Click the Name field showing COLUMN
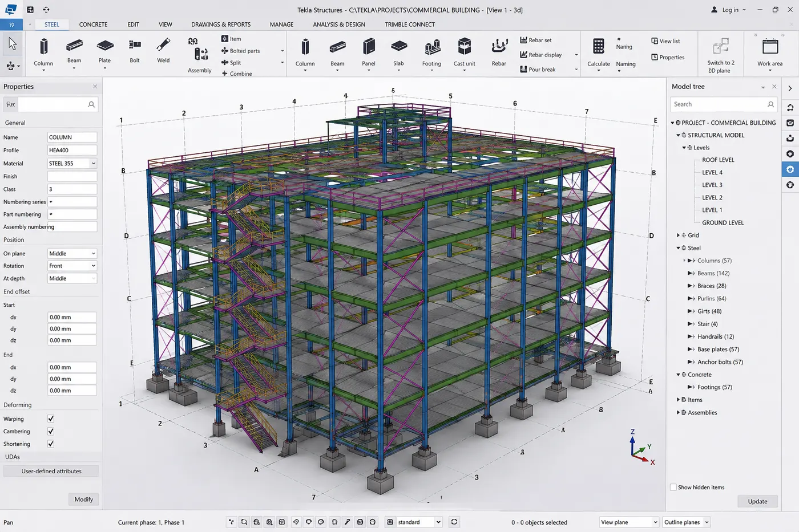The image size is (799, 532). tap(72, 137)
